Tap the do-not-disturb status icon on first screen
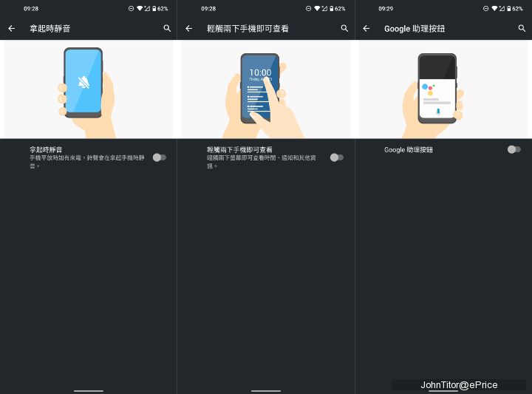The image size is (532, 394). 131,8
